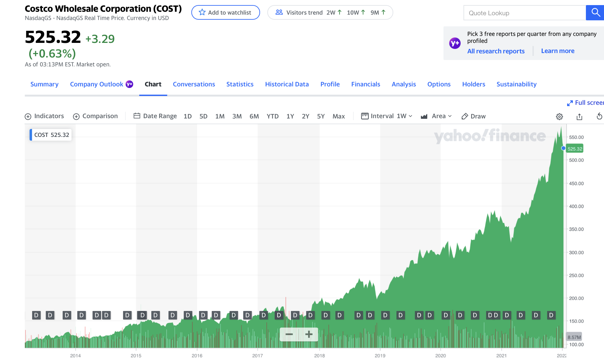Select the Max range
The image size is (604, 364).
point(339,116)
